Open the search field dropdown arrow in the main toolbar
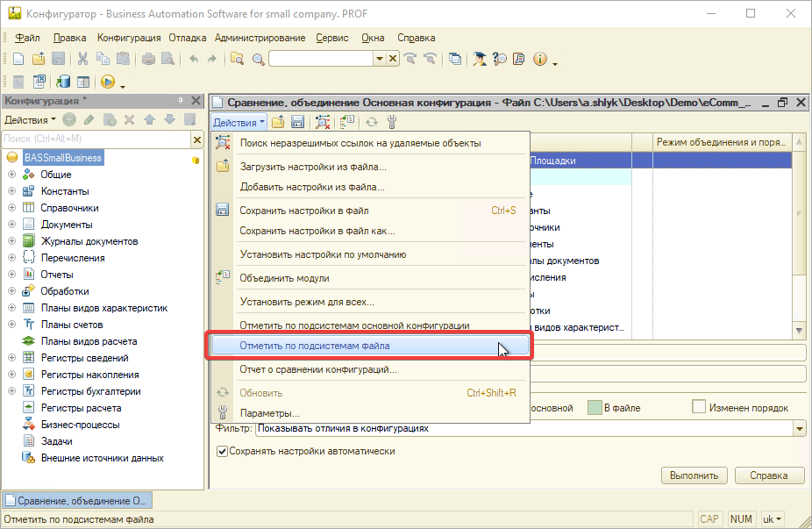Screen dimensions: 812x529 pos(380,59)
